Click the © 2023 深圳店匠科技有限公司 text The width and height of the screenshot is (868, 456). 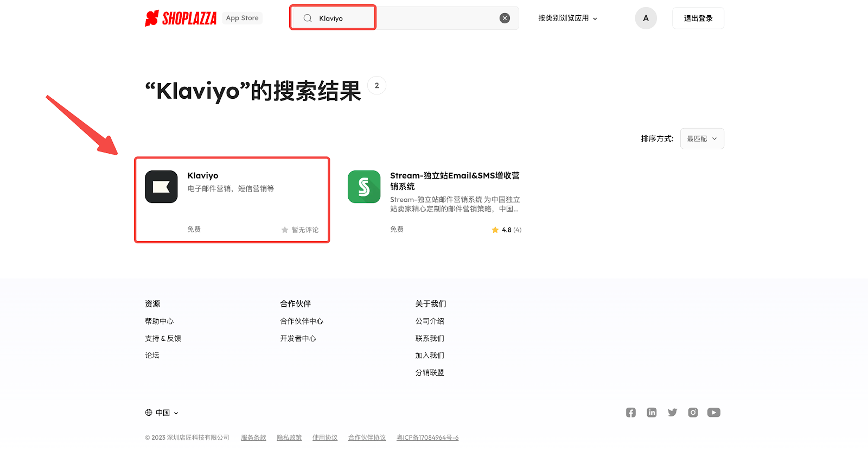(187, 438)
